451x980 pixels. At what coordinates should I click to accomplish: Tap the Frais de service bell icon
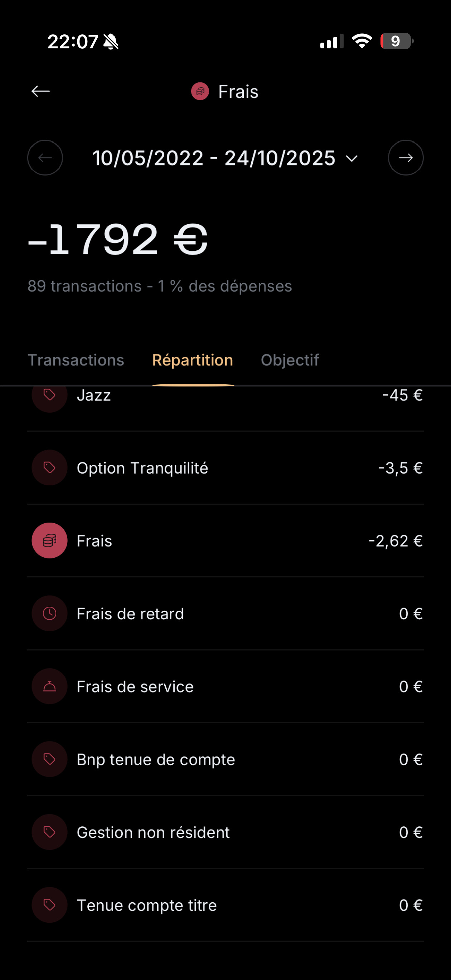[x=49, y=686]
